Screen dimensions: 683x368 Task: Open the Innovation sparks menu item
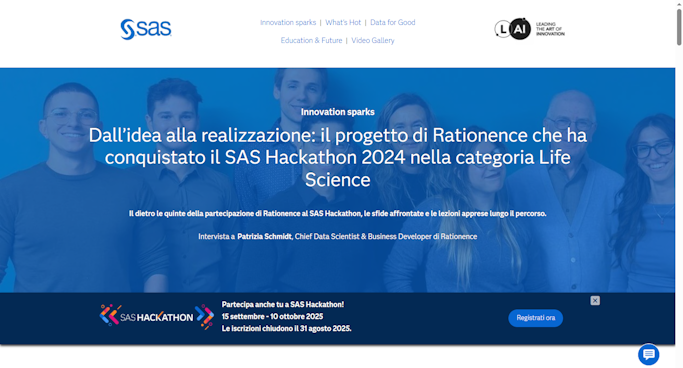coord(288,22)
